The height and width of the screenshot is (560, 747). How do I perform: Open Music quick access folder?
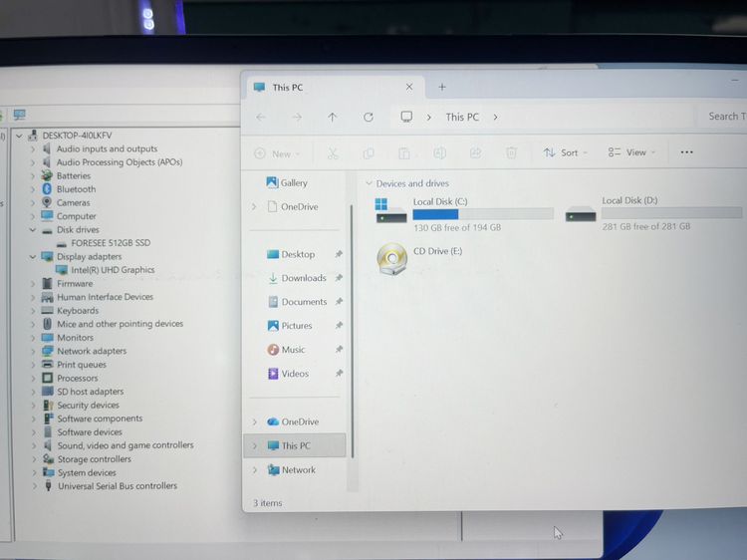click(286, 350)
